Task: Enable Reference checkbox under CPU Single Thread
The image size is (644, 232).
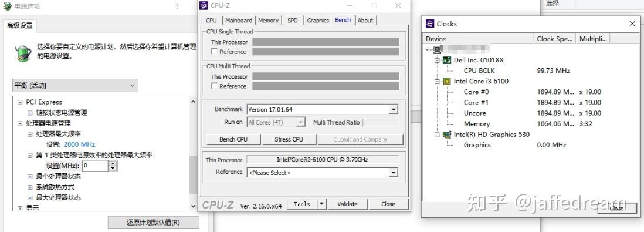Action: (x=215, y=52)
